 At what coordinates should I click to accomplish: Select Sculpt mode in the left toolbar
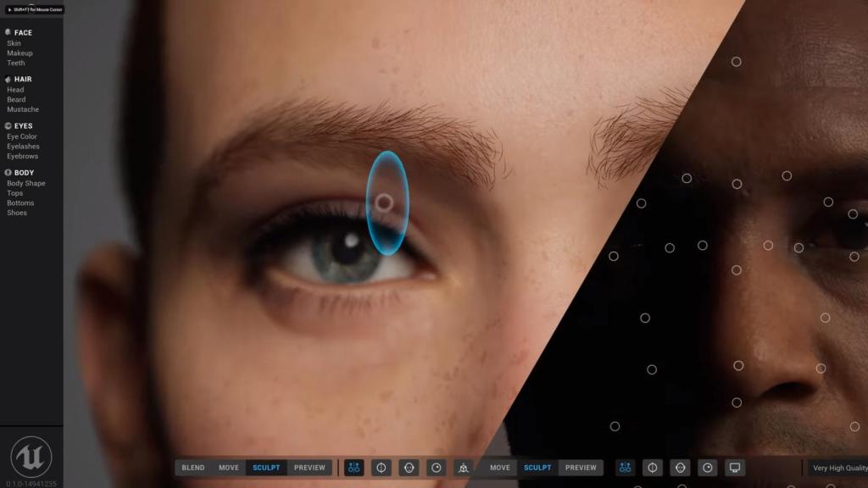pos(266,468)
